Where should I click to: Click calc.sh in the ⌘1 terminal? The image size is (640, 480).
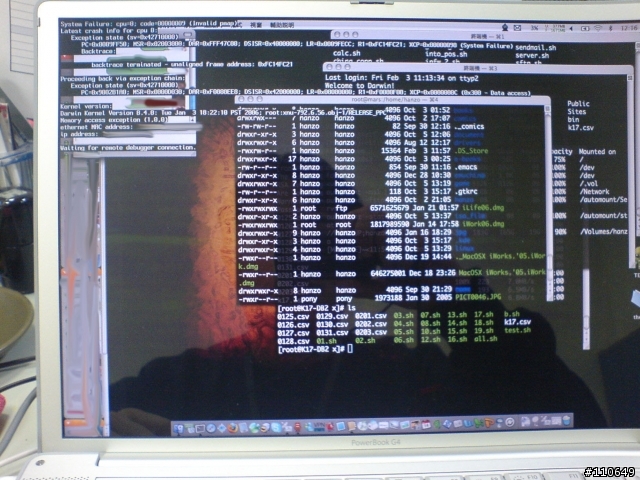click(347, 53)
